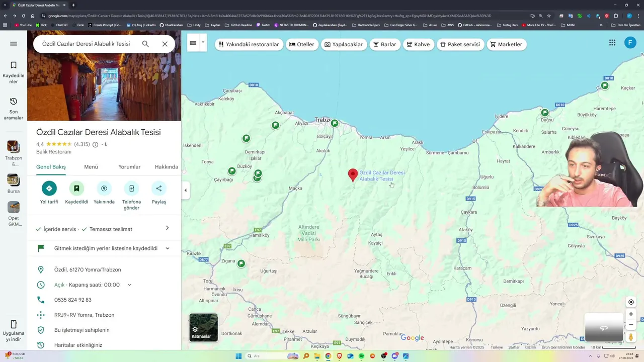Open the Windows Start menu

238,356
